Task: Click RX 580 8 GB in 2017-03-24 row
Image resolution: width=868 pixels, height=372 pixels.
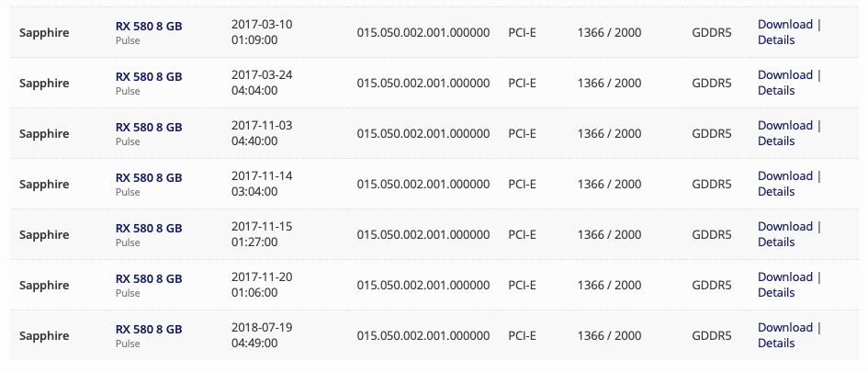Action: [148, 76]
